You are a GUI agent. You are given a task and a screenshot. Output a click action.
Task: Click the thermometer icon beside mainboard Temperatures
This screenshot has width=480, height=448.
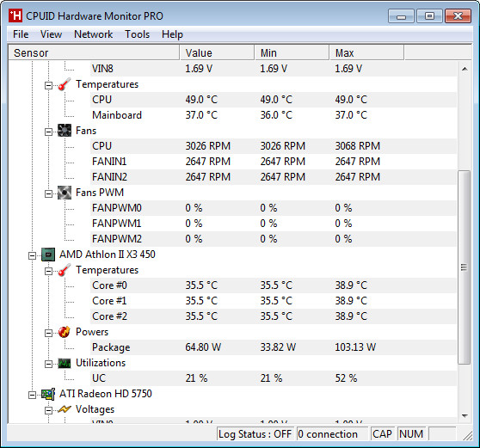(x=65, y=84)
